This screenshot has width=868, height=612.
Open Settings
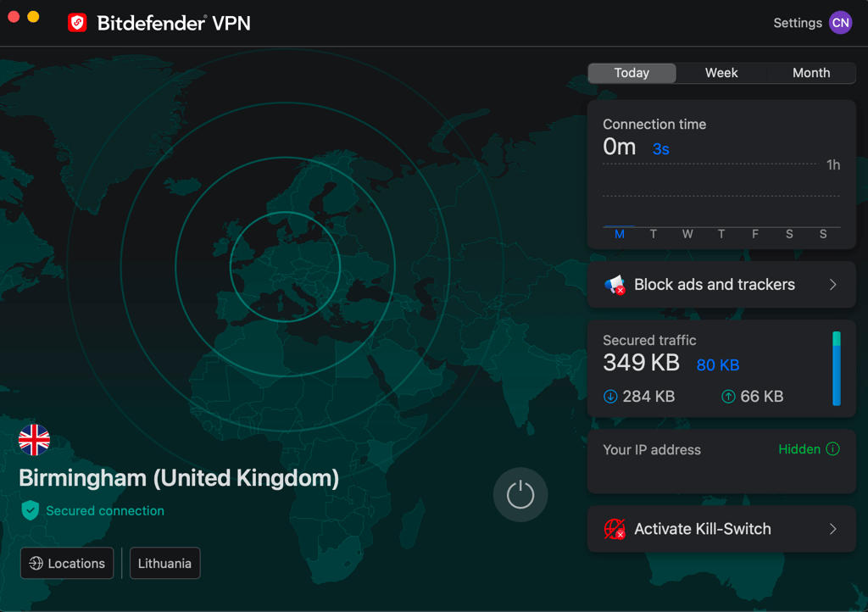pos(797,23)
